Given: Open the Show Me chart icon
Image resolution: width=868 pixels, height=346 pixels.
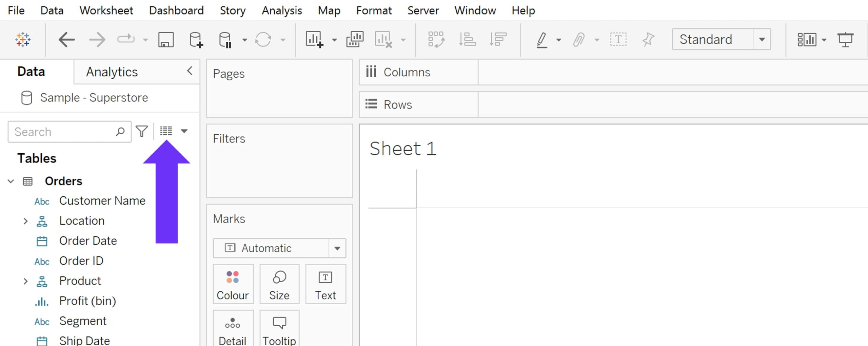Looking at the screenshot, I should tap(807, 40).
